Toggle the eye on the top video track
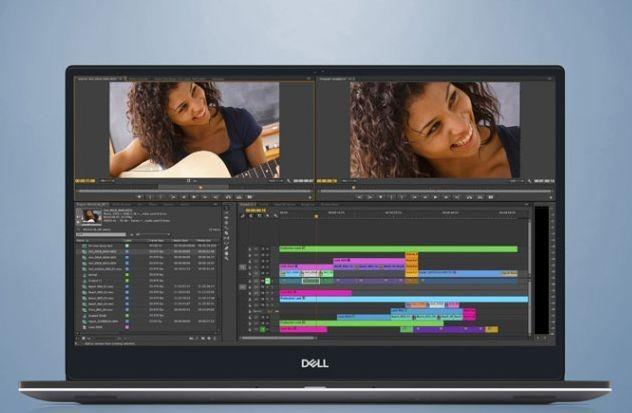 click(267, 249)
